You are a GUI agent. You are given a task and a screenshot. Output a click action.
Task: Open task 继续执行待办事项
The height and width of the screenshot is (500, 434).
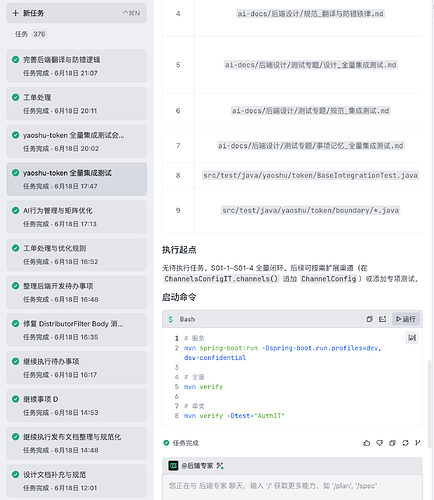[76, 367]
